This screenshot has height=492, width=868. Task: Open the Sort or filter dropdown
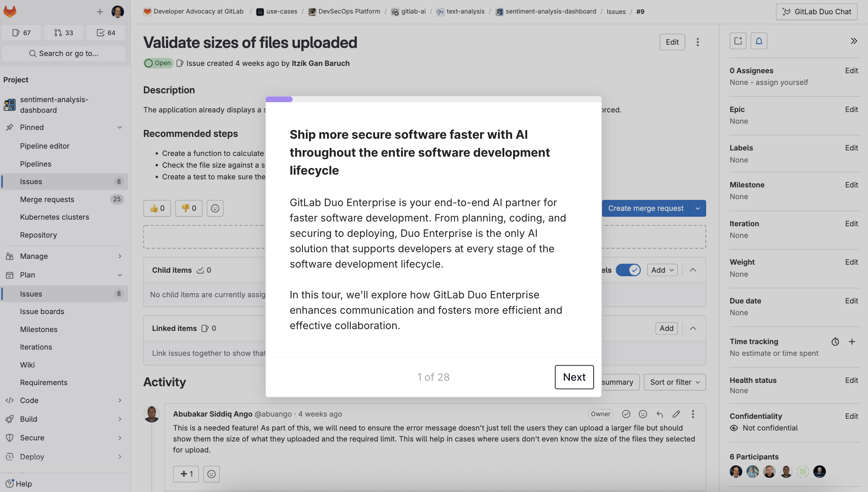[675, 382]
